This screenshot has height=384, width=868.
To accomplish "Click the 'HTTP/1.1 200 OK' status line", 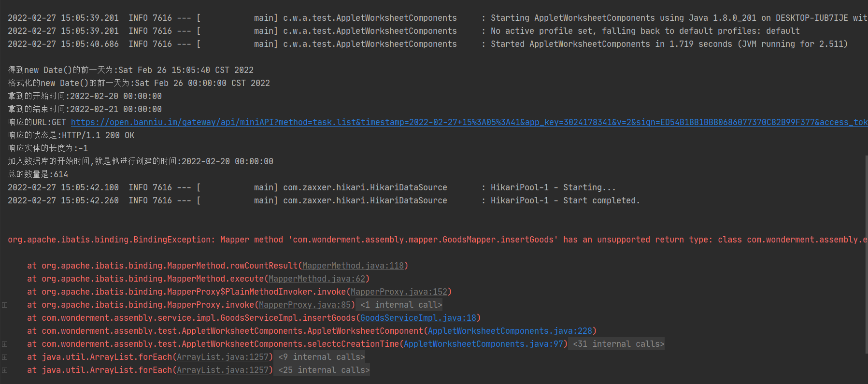I will [71, 135].
